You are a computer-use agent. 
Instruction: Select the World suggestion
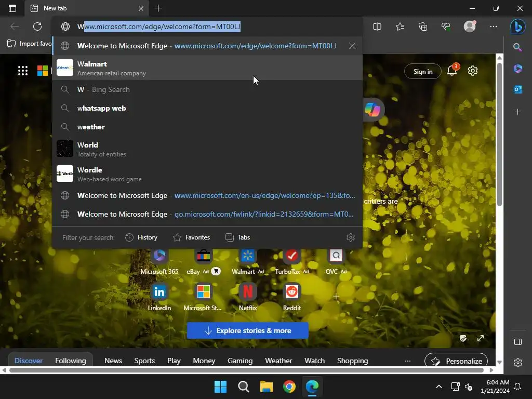[x=207, y=149]
